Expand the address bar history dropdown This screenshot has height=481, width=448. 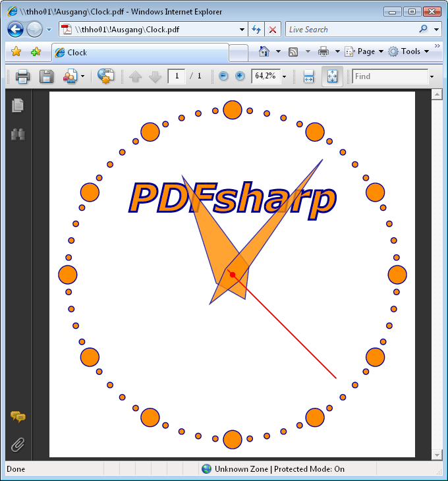[242, 30]
